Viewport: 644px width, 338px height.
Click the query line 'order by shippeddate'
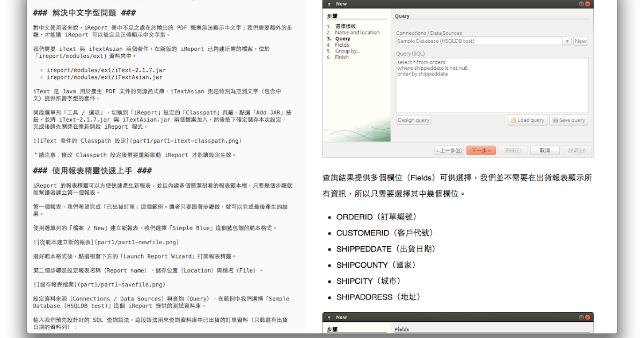click(422, 74)
